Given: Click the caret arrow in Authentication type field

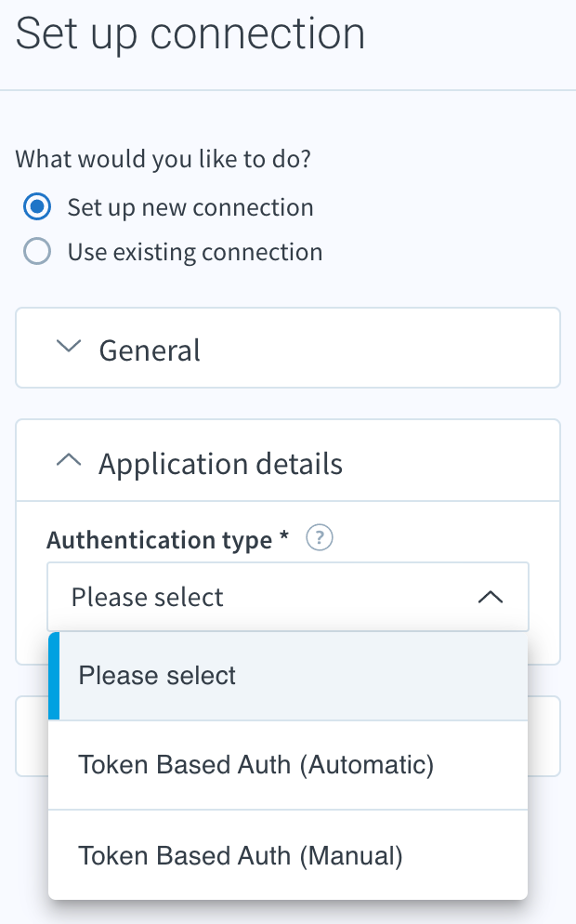Looking at the screenshot, I should (490, 597).
